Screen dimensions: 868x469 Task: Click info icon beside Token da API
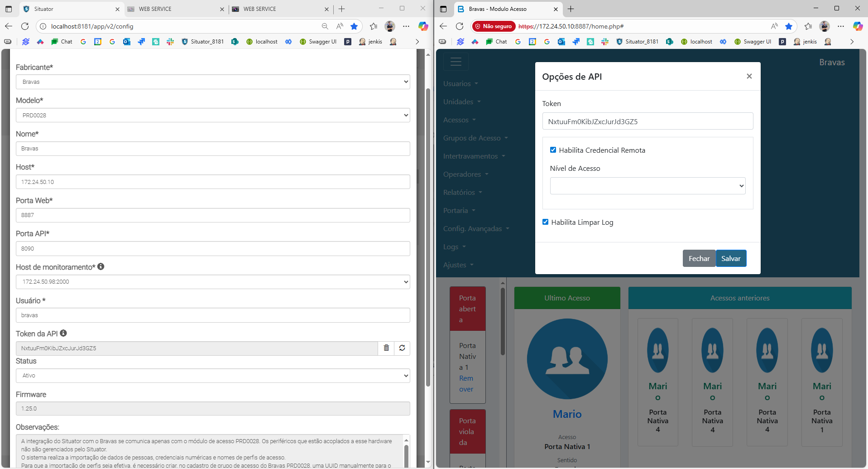pyautogui.click(x=63, y=333)
